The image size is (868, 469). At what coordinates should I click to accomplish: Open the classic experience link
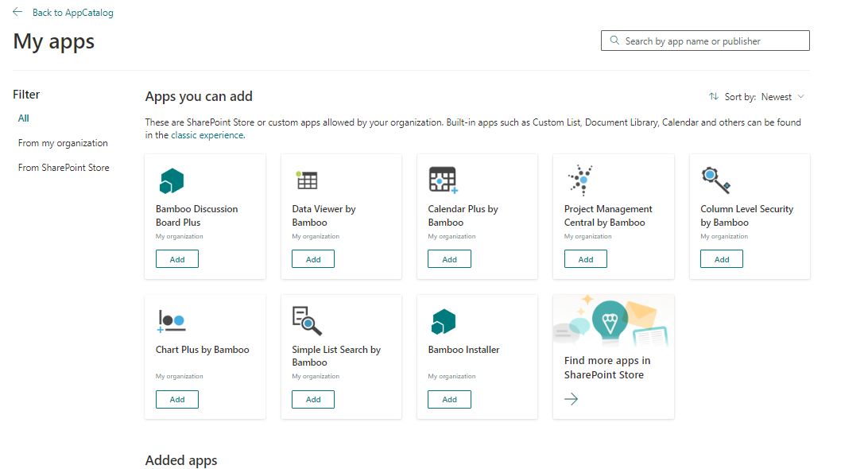(207, 135)
